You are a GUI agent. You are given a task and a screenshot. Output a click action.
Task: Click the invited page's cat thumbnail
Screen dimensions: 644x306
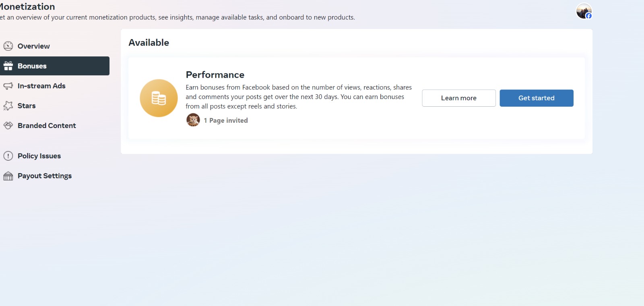(193, 120)
